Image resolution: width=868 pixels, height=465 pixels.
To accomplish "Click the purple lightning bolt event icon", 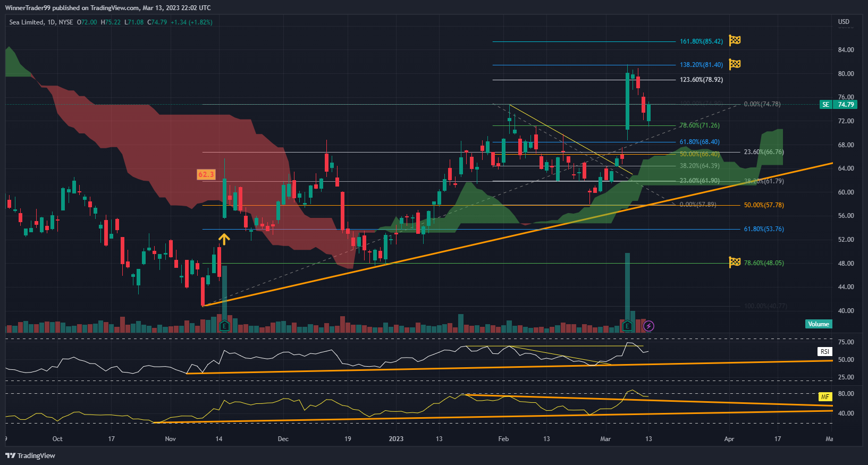I will click(x=648, y=326).
